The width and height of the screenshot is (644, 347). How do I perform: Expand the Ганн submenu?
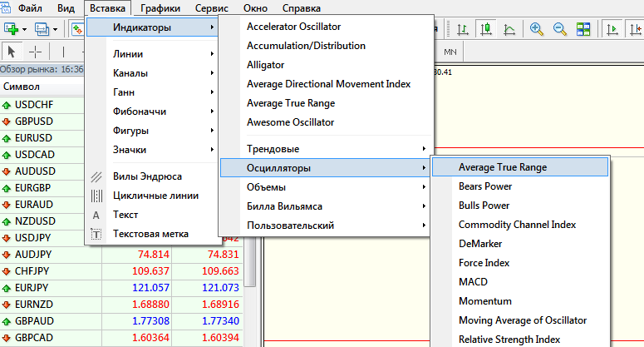[x=152, y=92]
